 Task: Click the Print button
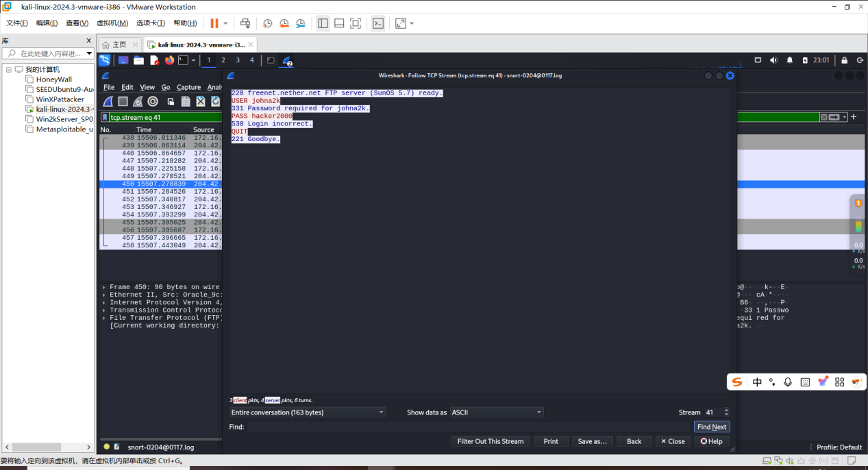[x=551, y=441]
